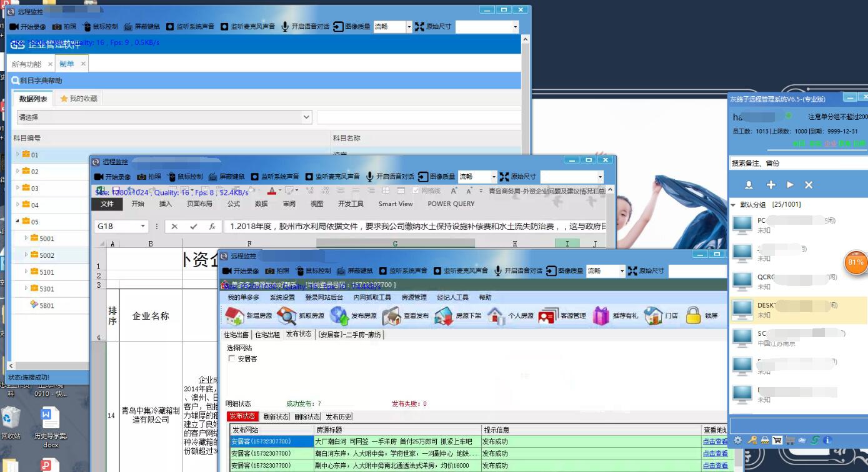Toggle 监听麦克风声音 in the front remote window
The image size is (868, 472).
461,271
